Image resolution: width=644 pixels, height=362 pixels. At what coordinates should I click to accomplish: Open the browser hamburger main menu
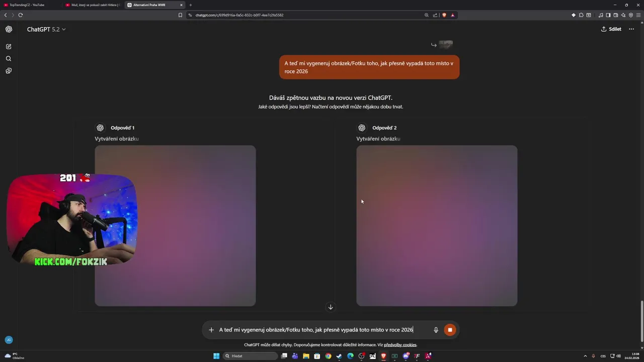pyautogui.click(x=638, y=15)
